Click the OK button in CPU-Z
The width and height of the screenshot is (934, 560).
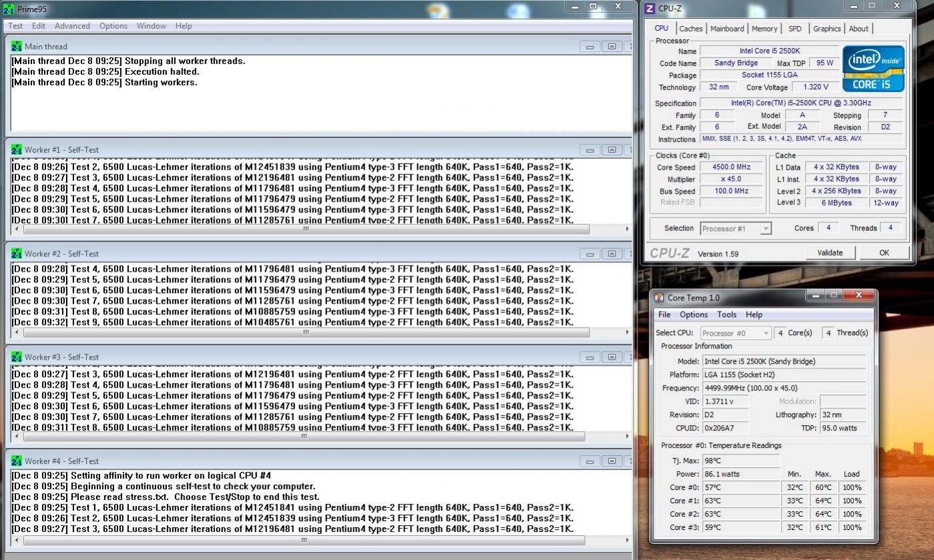pyautogui.click(x=884, y=252)
